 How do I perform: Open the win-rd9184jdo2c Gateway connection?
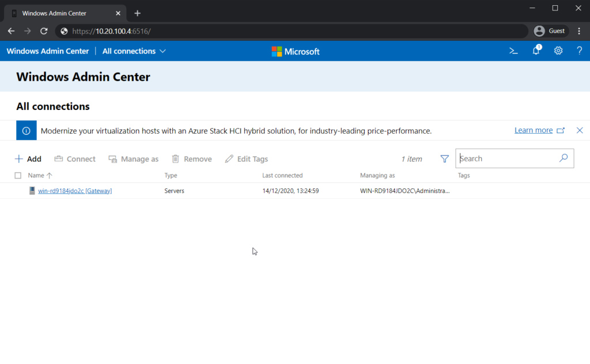point(75,190)
